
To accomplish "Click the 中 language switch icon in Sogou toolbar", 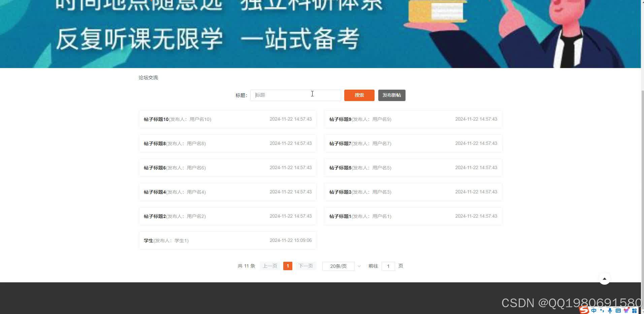I will [x=594, y=310].
